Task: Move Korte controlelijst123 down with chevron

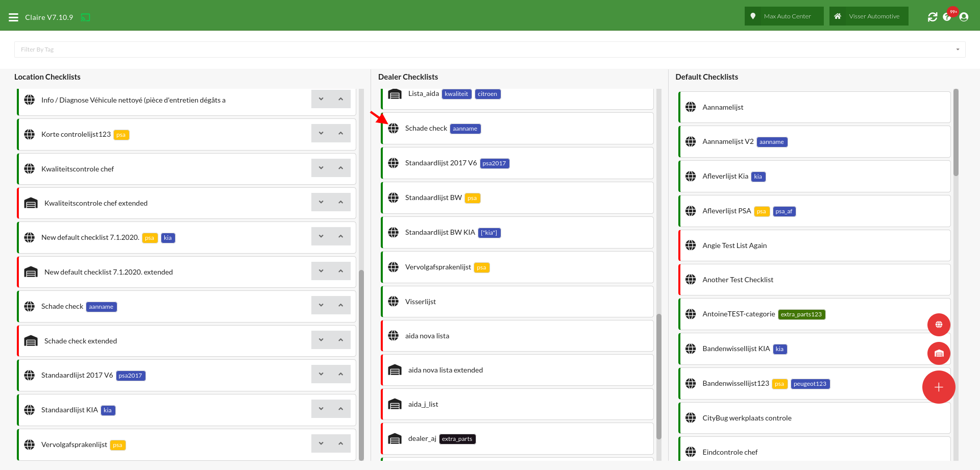Action: tap(321, 134)
